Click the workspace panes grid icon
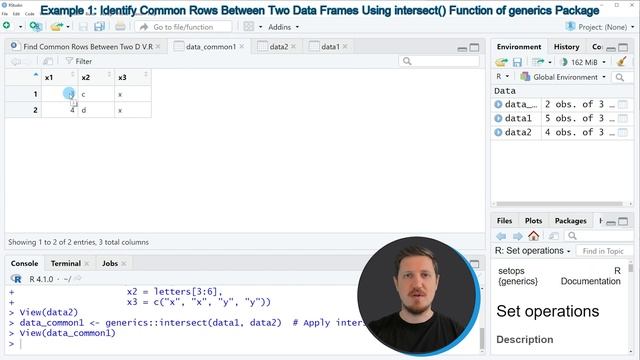 249,27
